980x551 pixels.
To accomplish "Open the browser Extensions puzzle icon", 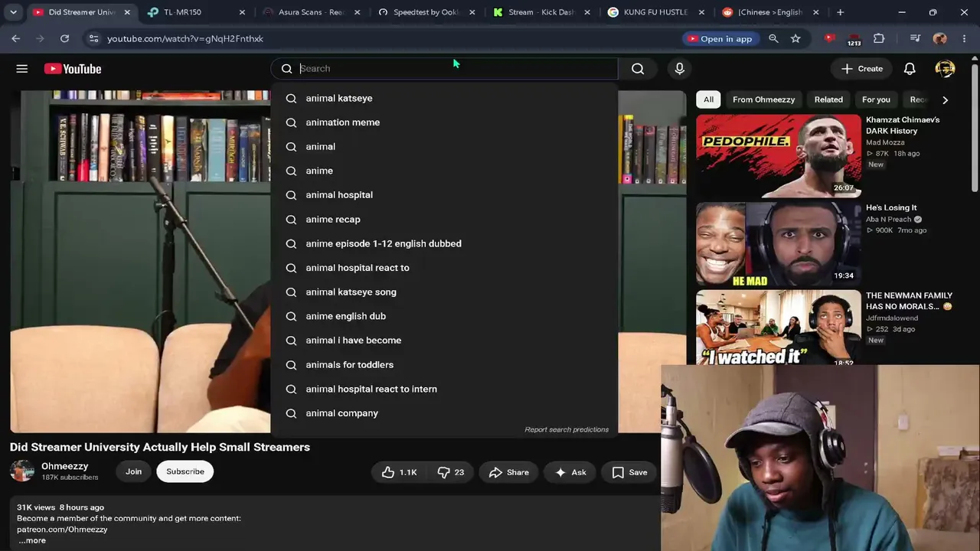I will pyautogui.click(x=879, y=38).
